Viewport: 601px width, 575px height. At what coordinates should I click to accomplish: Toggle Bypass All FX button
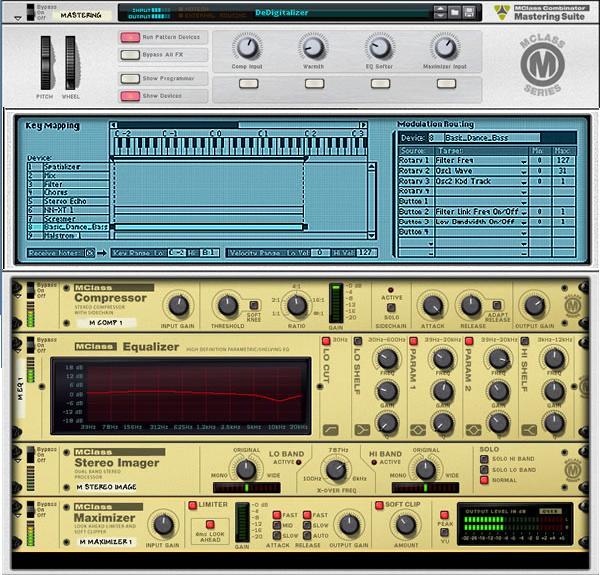[x=130, y=55]
